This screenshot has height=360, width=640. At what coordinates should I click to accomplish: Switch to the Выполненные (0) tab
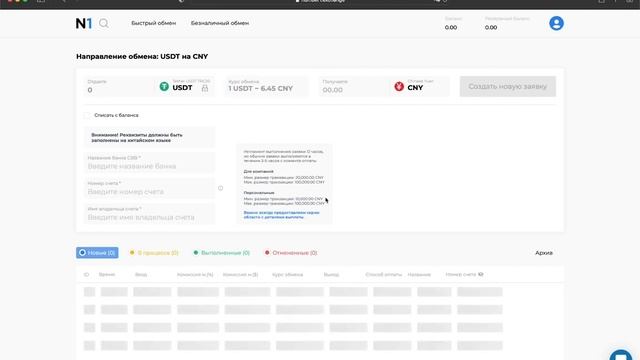click(x=222, y=253)
